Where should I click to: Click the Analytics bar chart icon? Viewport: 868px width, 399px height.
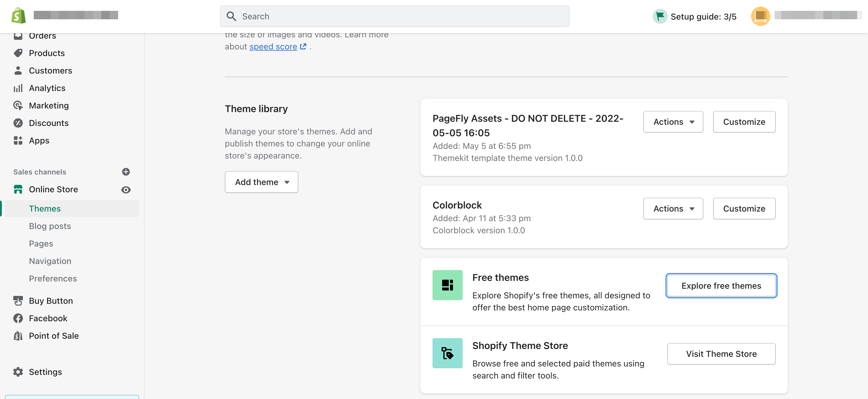18,88
